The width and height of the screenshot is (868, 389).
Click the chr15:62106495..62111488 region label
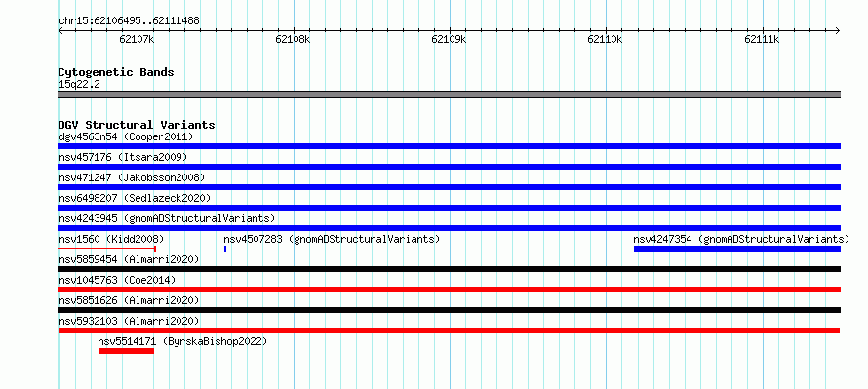129,21
